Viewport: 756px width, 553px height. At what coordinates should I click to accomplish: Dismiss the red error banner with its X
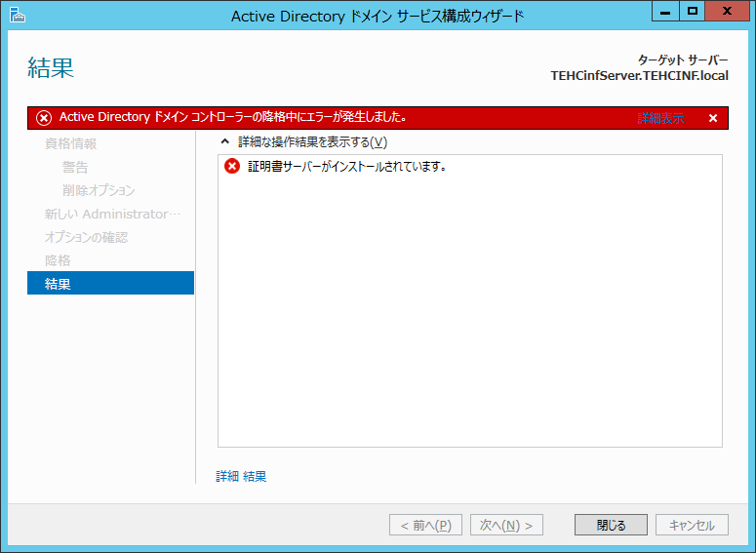[x=713, y=118]
